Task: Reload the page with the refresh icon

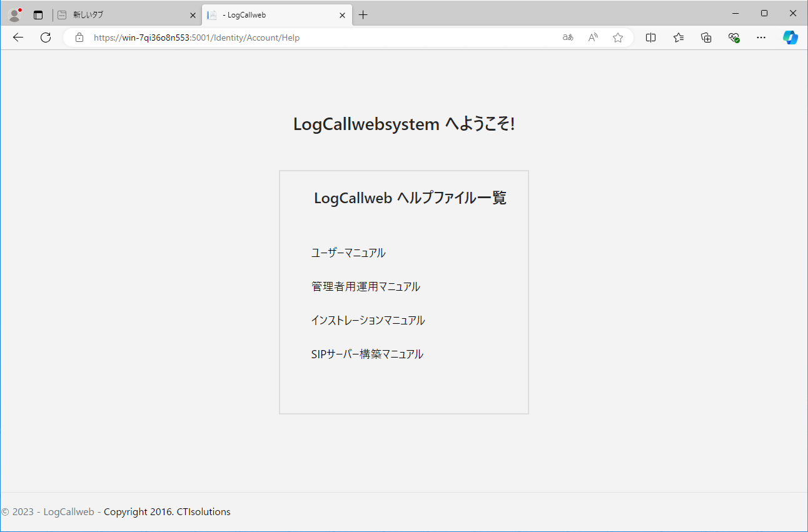Action: point(46,38)
